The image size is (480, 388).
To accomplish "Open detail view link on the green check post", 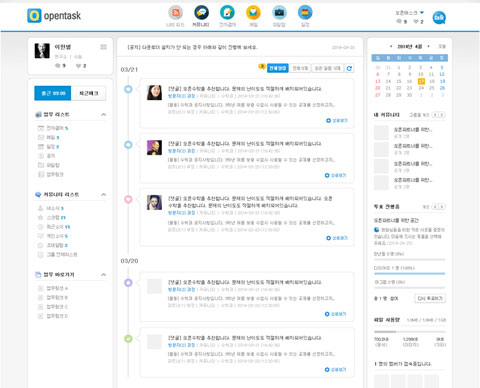I will click(336, 370).
